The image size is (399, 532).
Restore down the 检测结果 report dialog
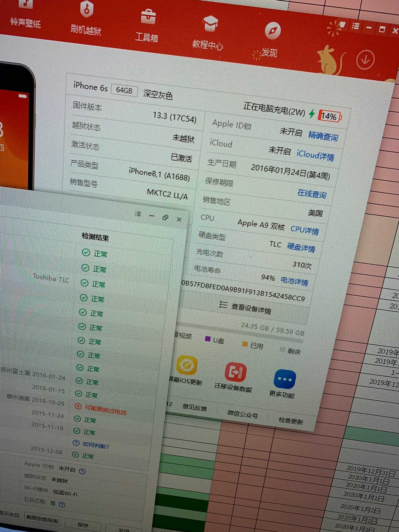tap(165, 218)
